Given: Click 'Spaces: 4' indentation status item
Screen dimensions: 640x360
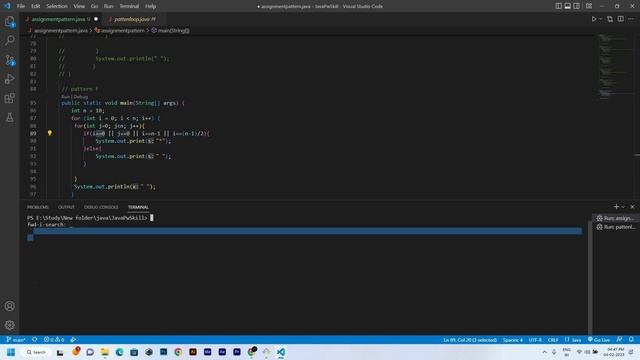Looking at the screenshot, I should [513, 340].
